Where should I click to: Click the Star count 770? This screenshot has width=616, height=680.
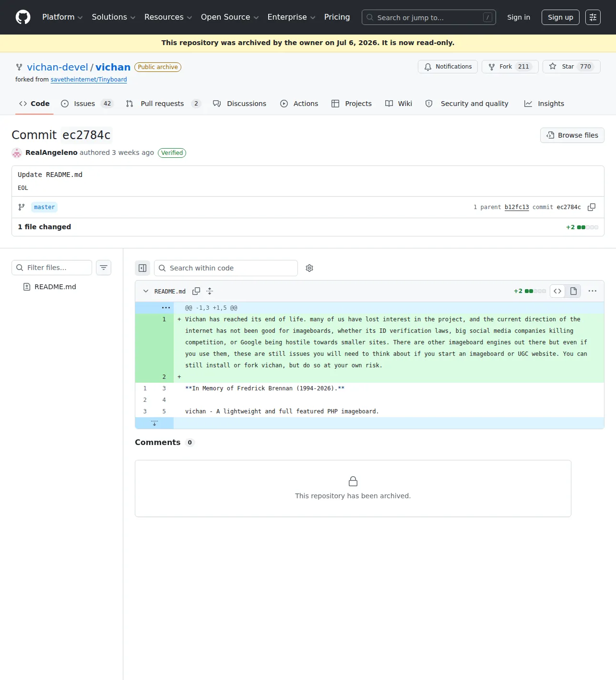point(586,67)
